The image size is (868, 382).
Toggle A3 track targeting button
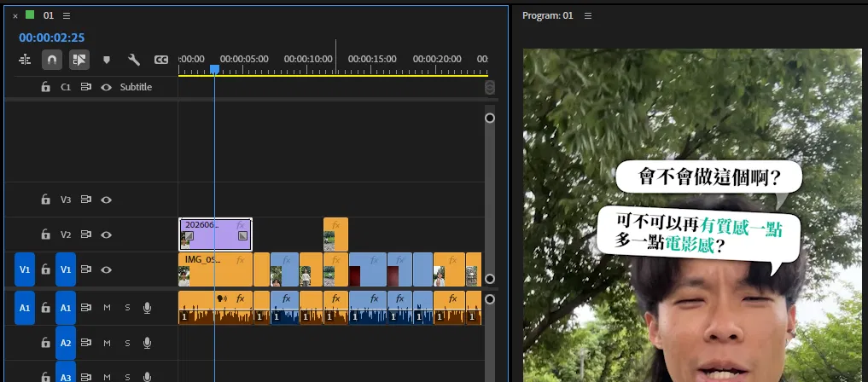66,372
